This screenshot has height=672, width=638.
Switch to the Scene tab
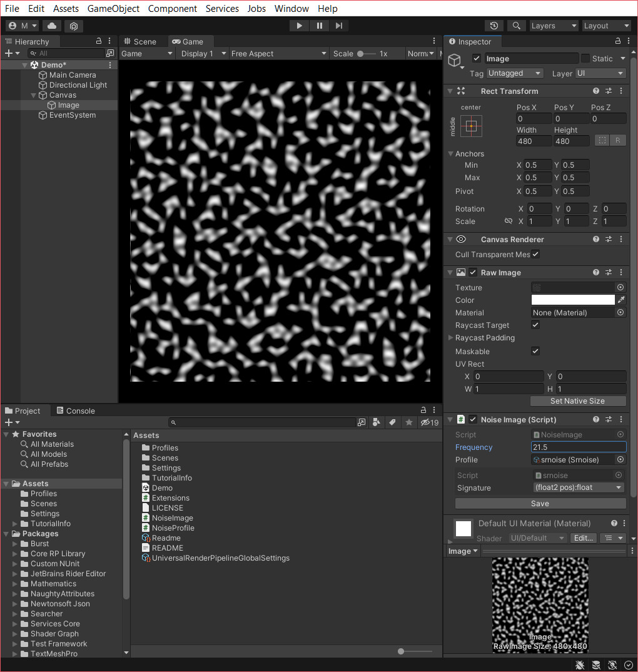click(x=143, y=41)
